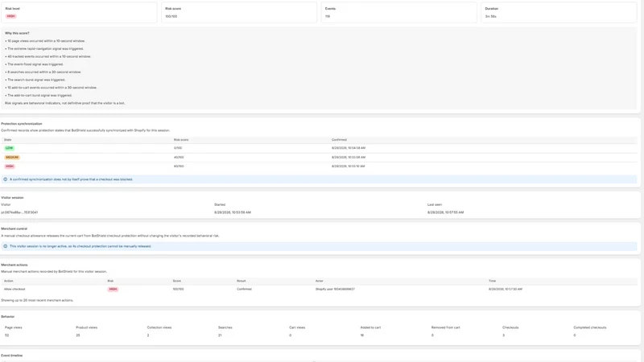This screenshot has height=362, width=644.
Task: Select the HIGH state badge in the synchronization table
Action: [x=10, y=167]
